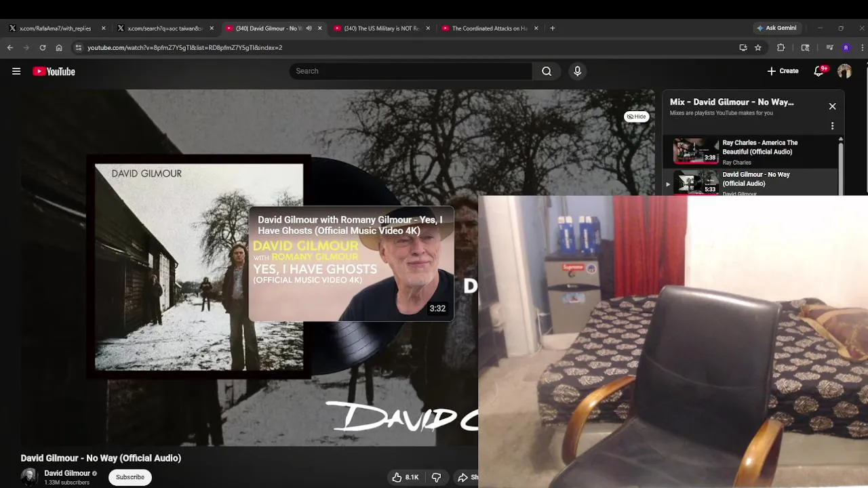Screen dimensions: 868x488
Task: Click the browser forward arrow
Action: pos(26,47)
